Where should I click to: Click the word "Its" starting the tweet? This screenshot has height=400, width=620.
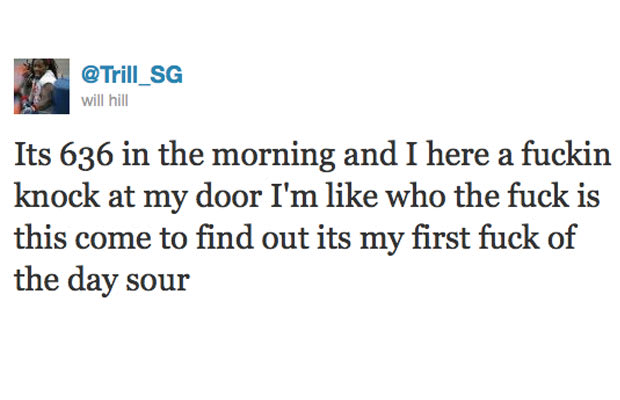pyautogui.click(x=32, y=155)
